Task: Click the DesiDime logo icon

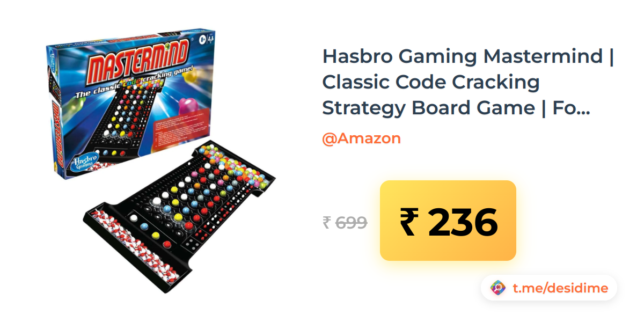Action: (498, 288)
